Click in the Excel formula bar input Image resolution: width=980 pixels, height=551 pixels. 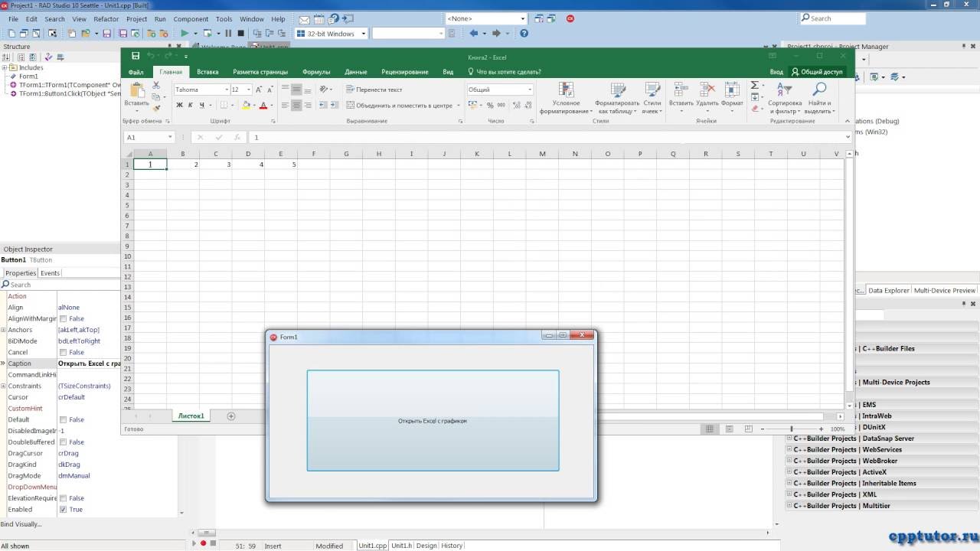click(547, 137)
